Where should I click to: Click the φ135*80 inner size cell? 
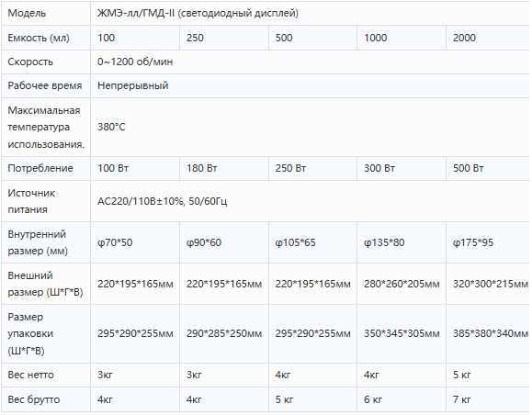coord(402,242)
